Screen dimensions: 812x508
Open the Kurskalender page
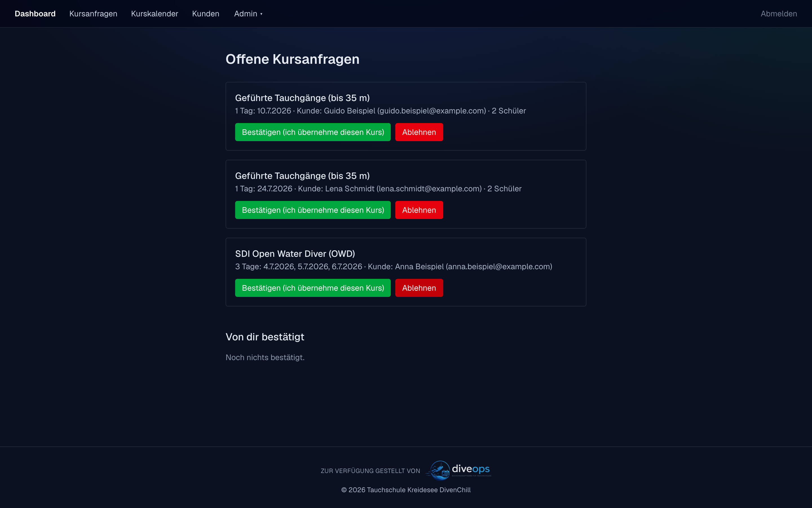point(154,14)
